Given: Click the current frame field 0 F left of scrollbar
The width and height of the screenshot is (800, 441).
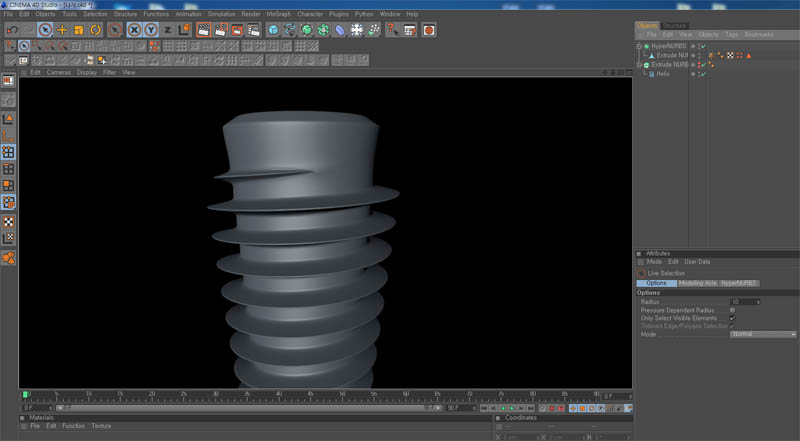Looking at the screenshot, I should click(37, 408).
